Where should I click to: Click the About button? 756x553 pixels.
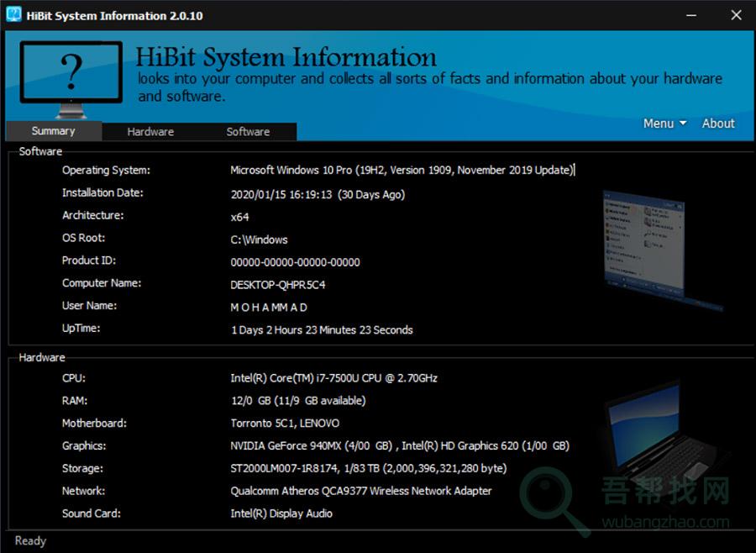[718, 123]
